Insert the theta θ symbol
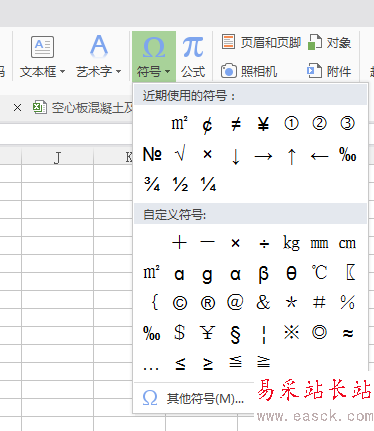This screenshot has width=374, height=431. pos(291,273)
